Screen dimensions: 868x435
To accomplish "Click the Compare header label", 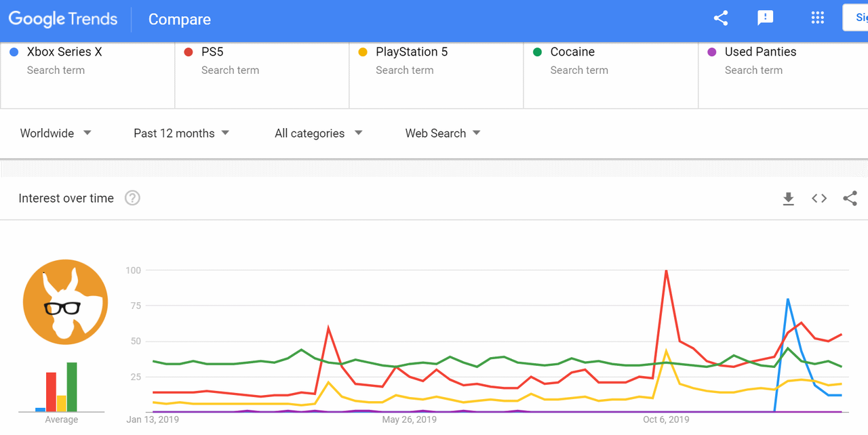I will pyautogui.click(x=180, y=20).
